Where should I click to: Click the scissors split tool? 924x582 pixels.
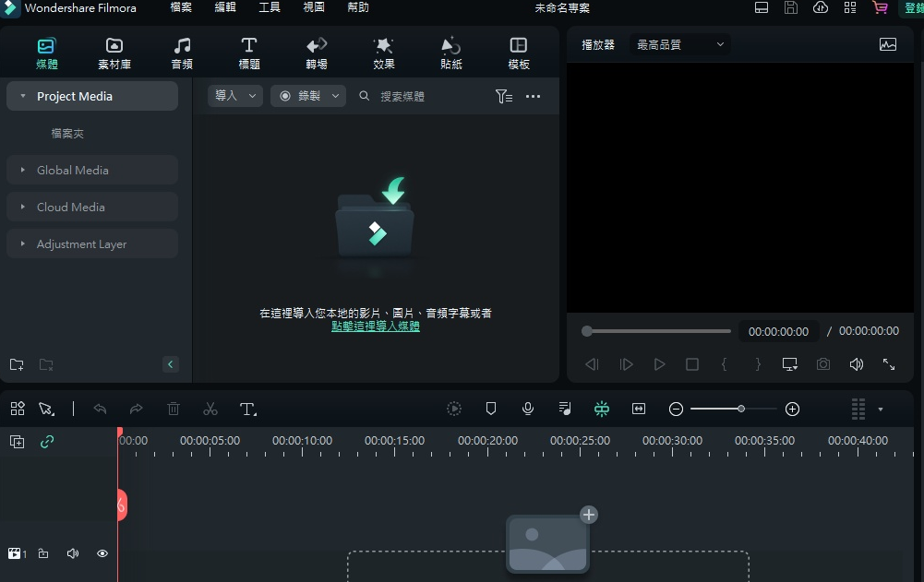tap(210, 409)
